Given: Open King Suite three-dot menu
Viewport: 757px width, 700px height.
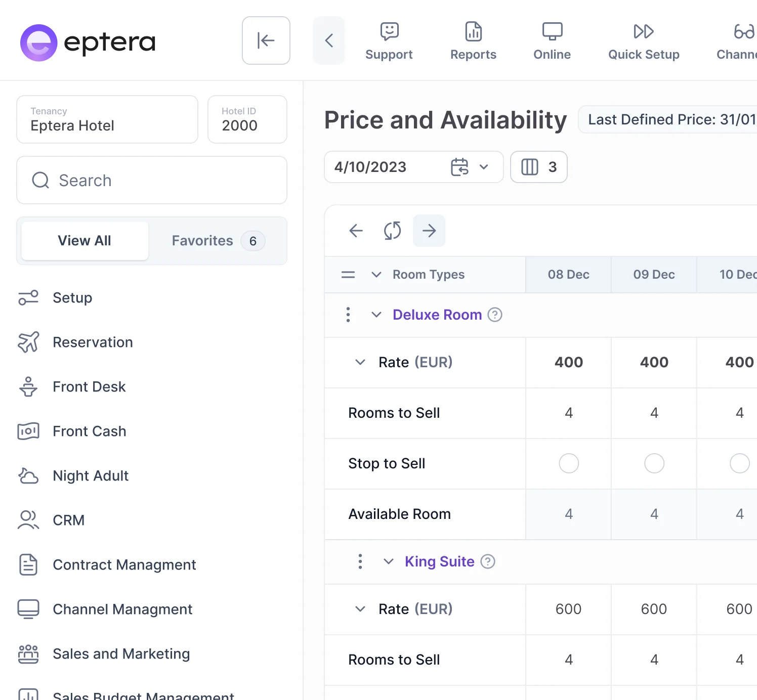Looking at the screenshot, I should [360, 561].
